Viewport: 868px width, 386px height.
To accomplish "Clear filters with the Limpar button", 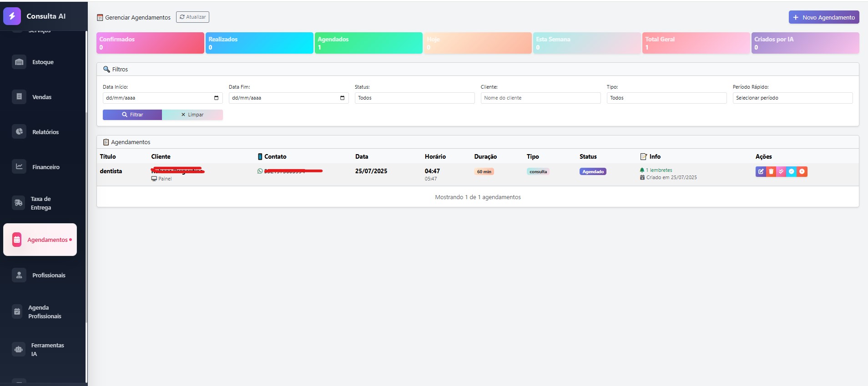I will (192, 115).
